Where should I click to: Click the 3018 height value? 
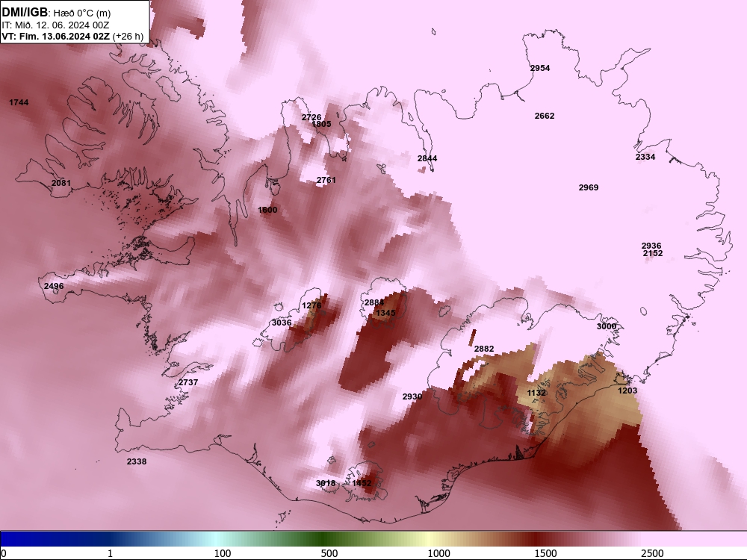point(326,483)
